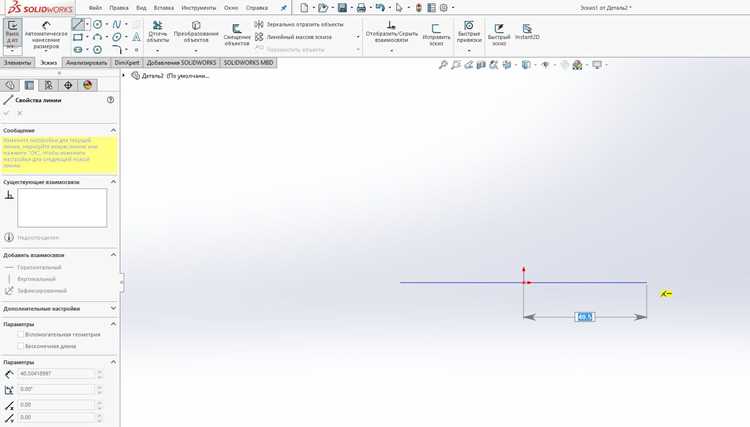Click the Offset Entities tool

pyautogui.click(x=237, y=35)
